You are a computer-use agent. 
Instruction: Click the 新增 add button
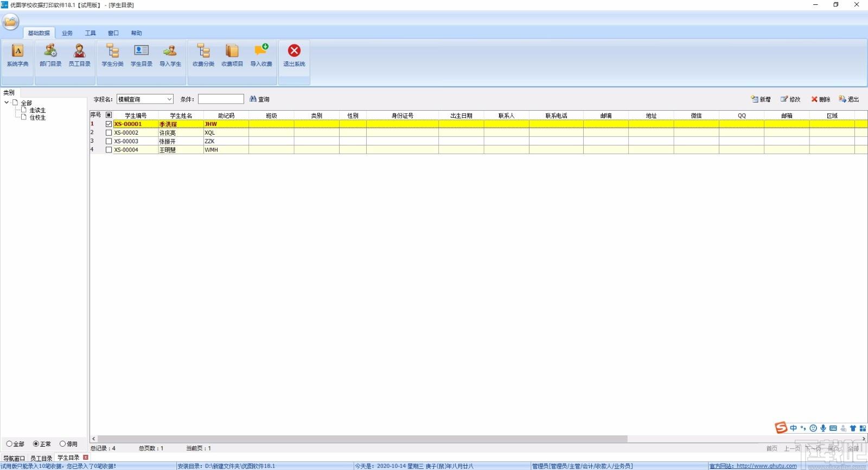coord(761,99)
